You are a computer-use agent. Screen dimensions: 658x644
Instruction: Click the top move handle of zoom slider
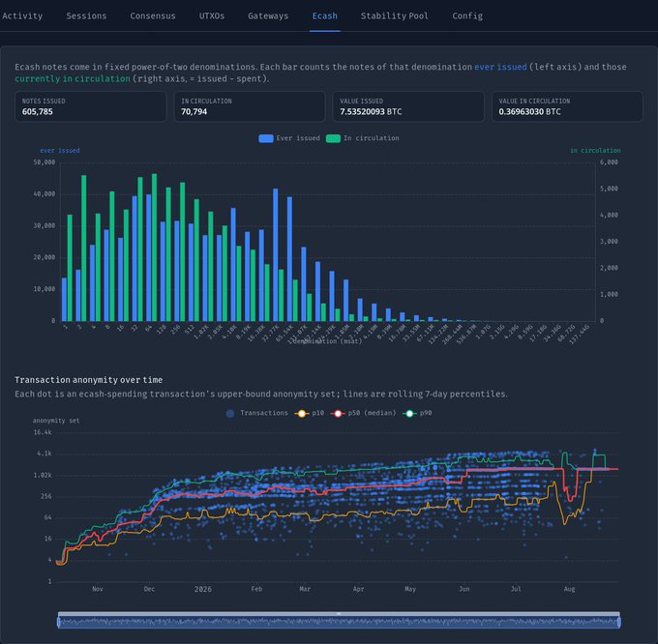point(339,614)
